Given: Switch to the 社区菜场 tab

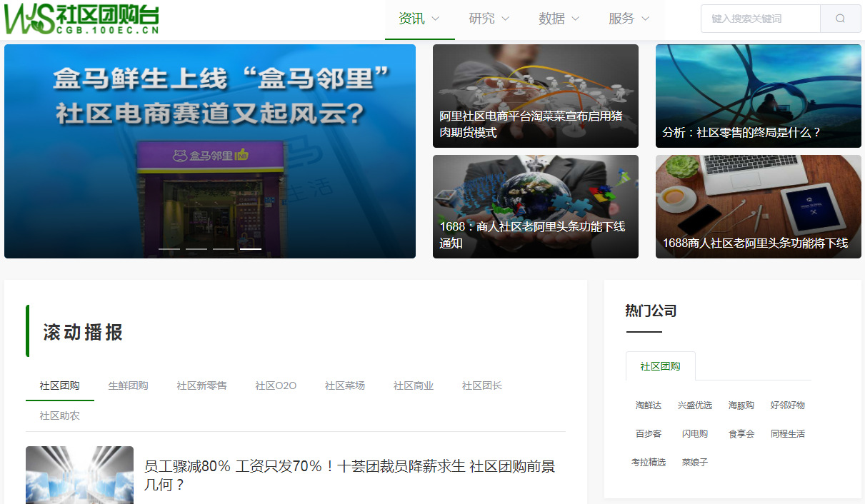Looking at the screenshot, I should coord(345,385).
